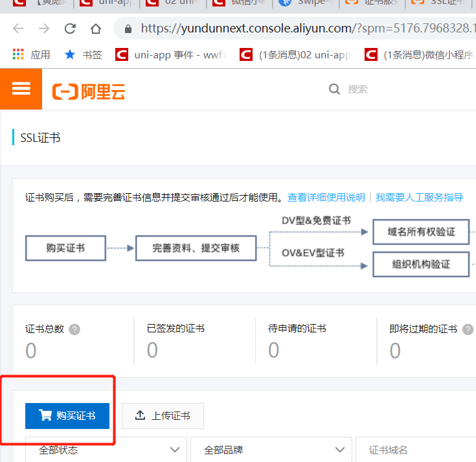Switch to the 'uni-ap' browser tab
The height and width of the screenshot is (462, 476).
pyautogui.click(x=106, y=4)
